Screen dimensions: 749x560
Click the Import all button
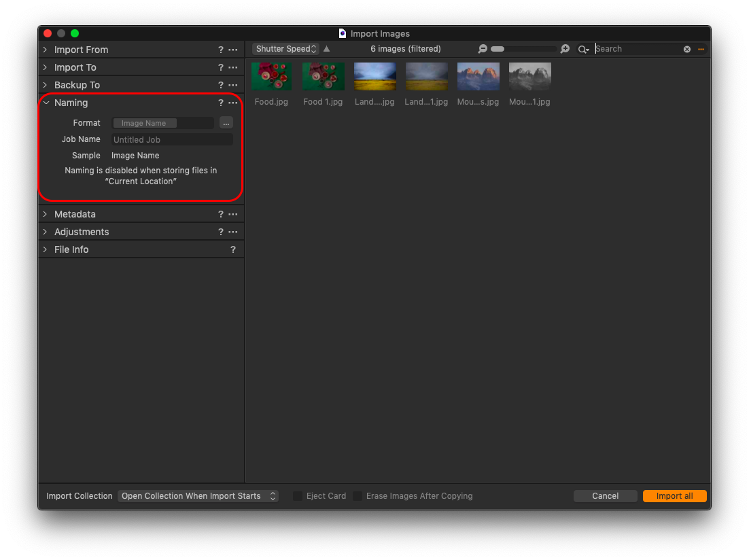[x=674, y=496]
